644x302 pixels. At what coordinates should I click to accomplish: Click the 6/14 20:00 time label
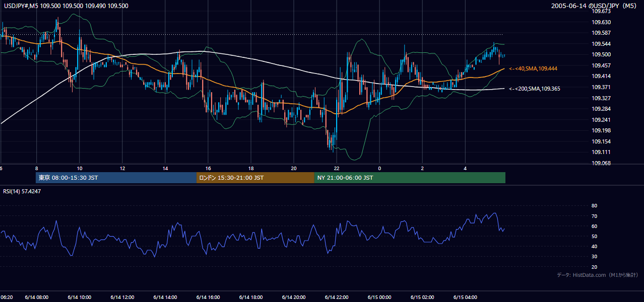(x=294, y=297)
